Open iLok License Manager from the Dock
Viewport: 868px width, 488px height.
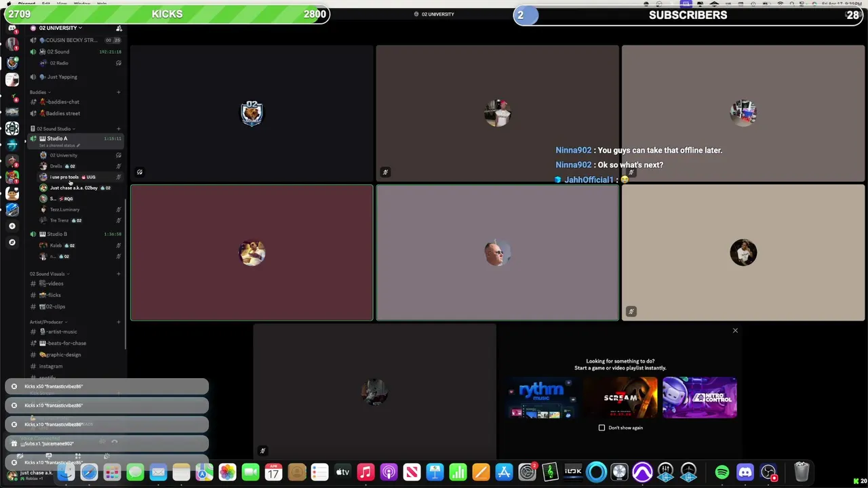pos(573,472)
